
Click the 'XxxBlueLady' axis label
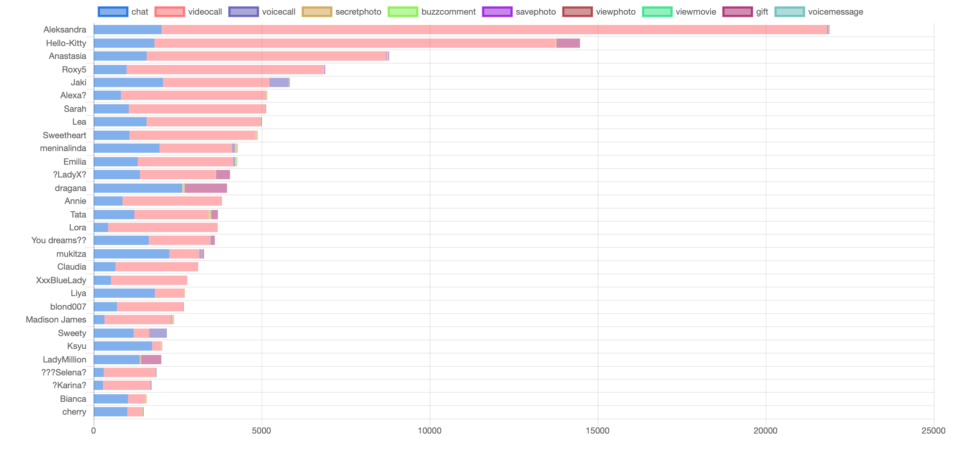tap(61, 280)
